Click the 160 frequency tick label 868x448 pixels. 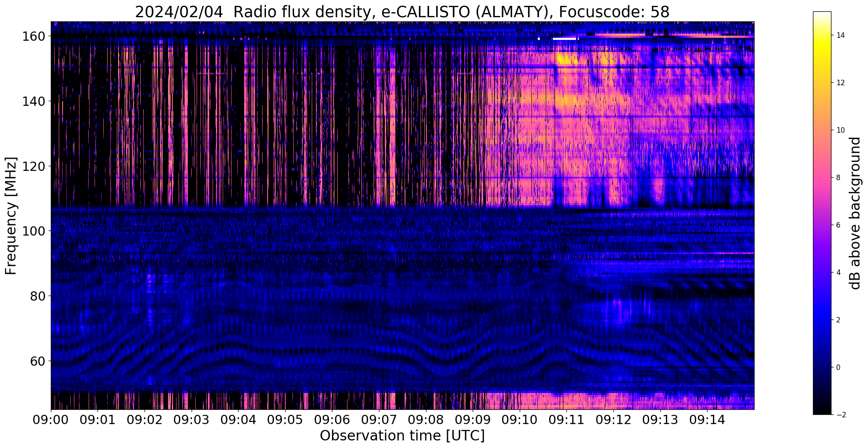[x=33, y=37]
